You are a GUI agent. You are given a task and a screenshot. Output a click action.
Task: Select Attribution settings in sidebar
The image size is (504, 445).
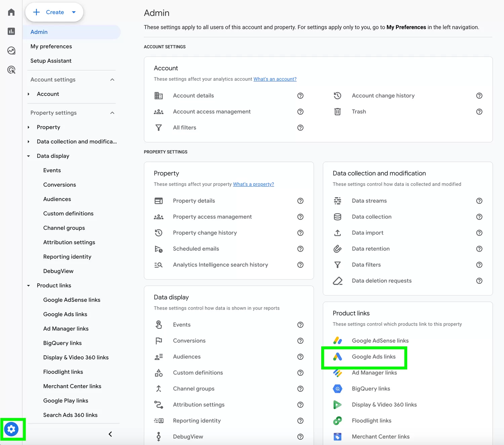pos(69,242)
